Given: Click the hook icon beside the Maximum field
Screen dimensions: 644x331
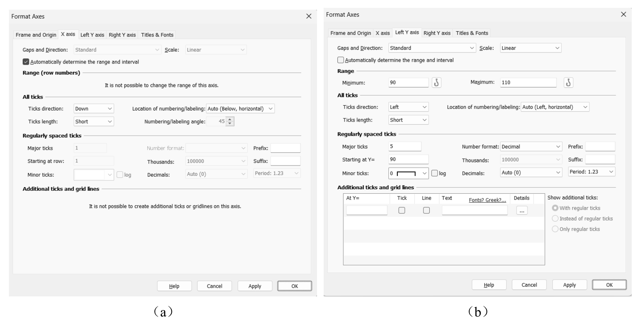Looking at the screenshot, I should (568, 83).
